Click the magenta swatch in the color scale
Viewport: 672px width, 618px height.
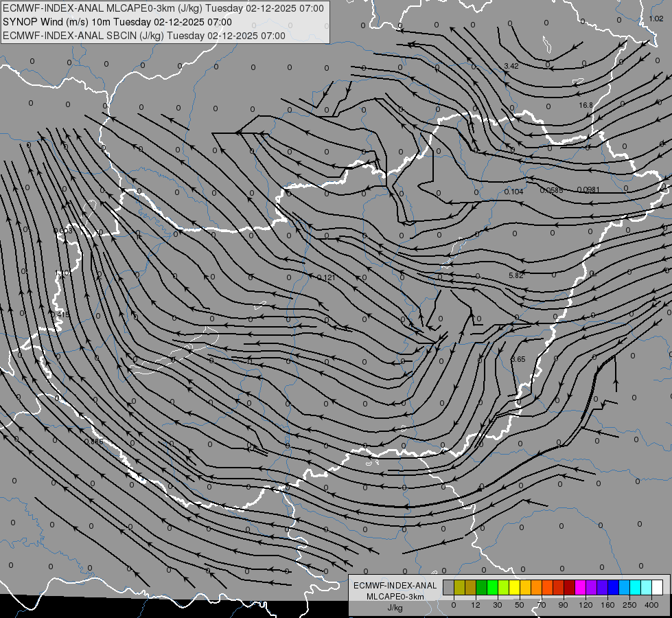[580, 587]
